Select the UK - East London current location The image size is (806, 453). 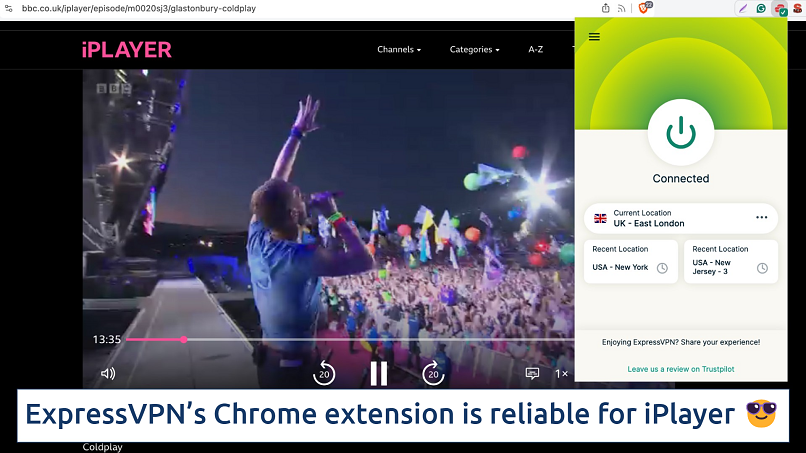681,218
